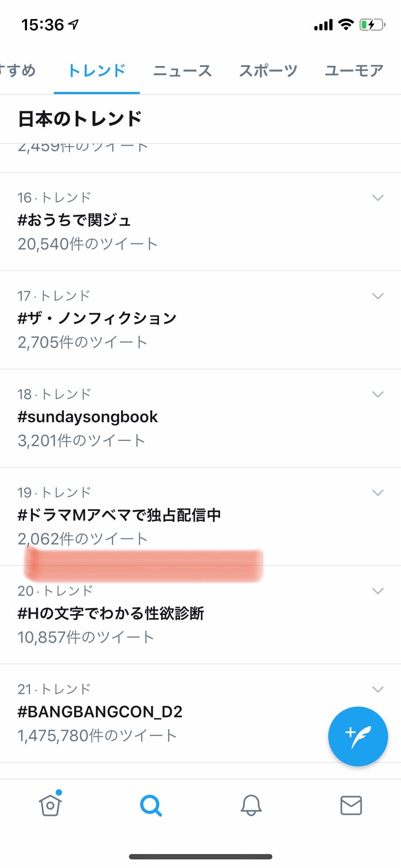
Task: Open chevron menu for #sundaysongbook
Action: (x=377, y=394)
